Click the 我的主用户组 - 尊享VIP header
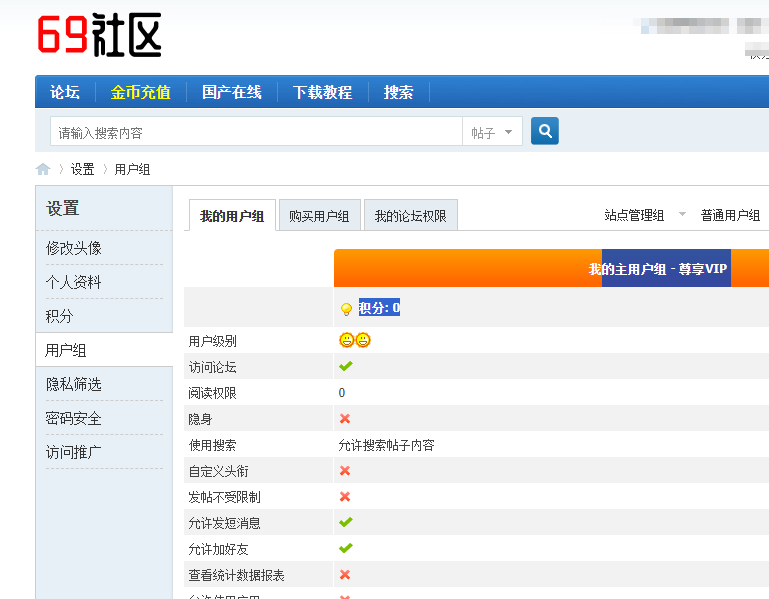 click(x=658, y=268)
